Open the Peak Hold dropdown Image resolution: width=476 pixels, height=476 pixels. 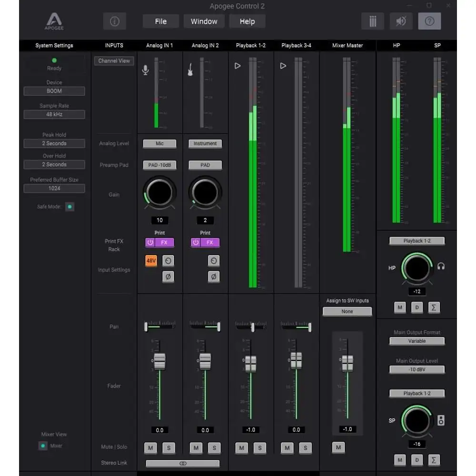click(54, 143)
